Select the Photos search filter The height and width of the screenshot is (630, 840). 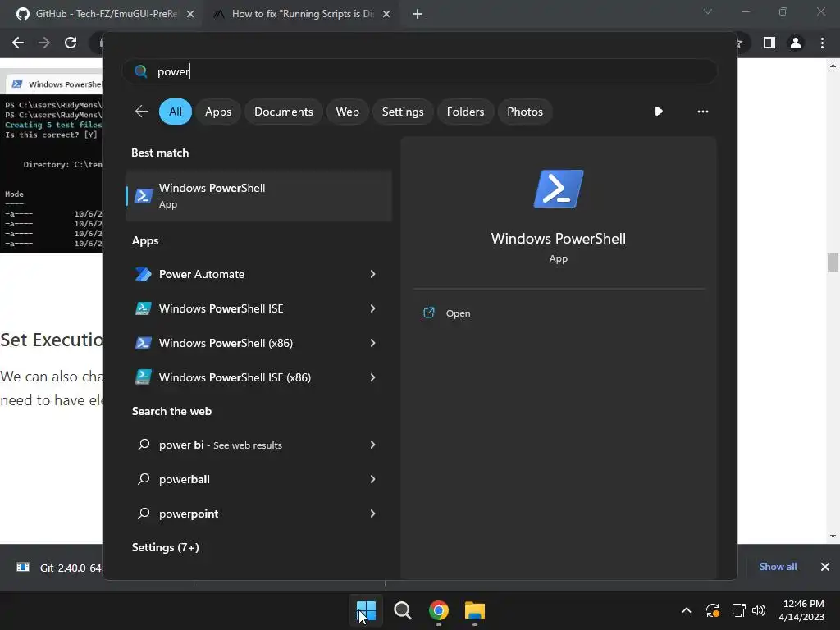[525, 112]
